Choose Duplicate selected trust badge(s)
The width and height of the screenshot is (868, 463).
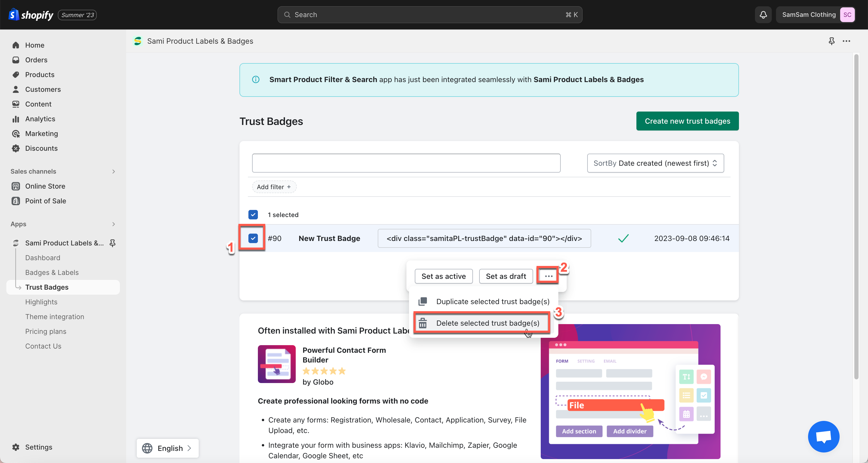(x=484, y=301)
